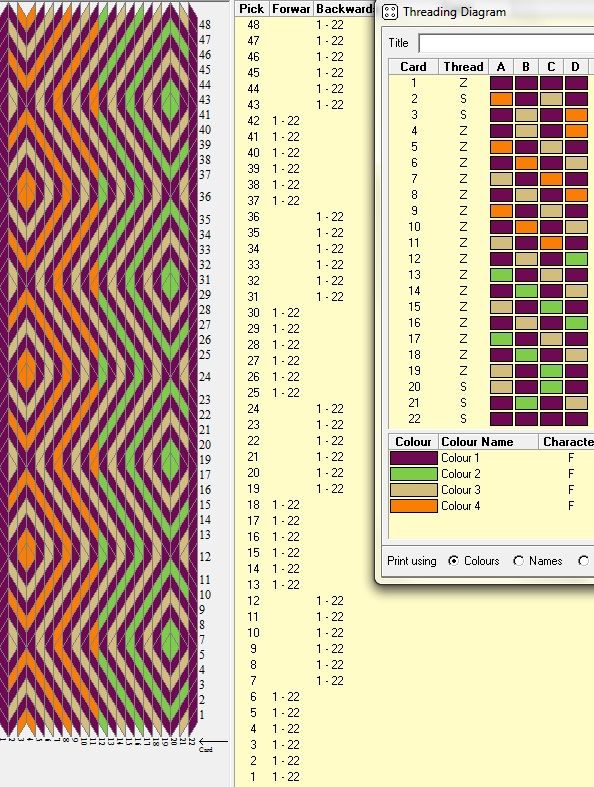
Task: Click the Threading Diagram window icon
Action: [x=390, y=12]
